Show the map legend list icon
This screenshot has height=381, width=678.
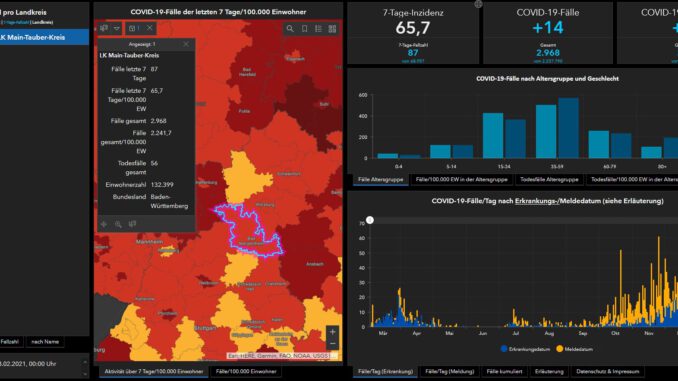(x=318, y=29)
